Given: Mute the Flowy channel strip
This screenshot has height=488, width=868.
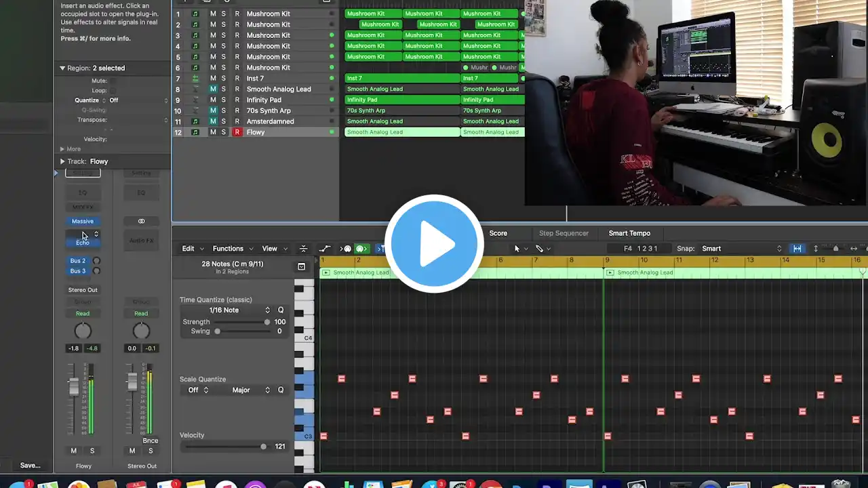Looking at the screenshot, I should pyautogui.click(x=74, y=451).
